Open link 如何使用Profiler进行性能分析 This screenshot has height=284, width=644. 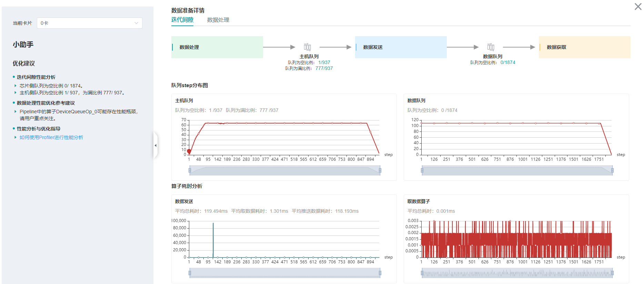[51, 137]
